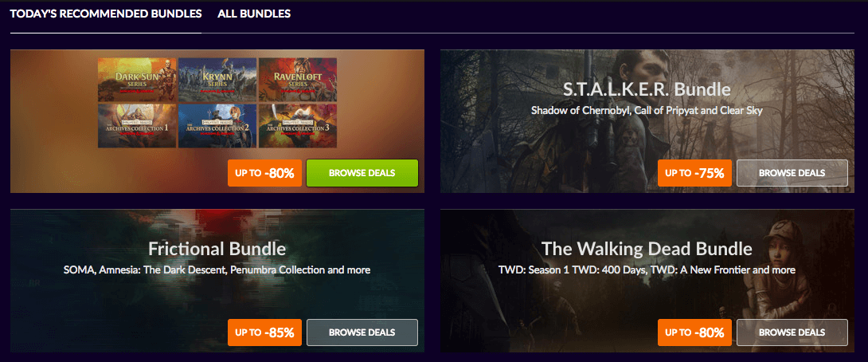Select Forgotten Realms Archives Collection 3 cover

point(297,126)
